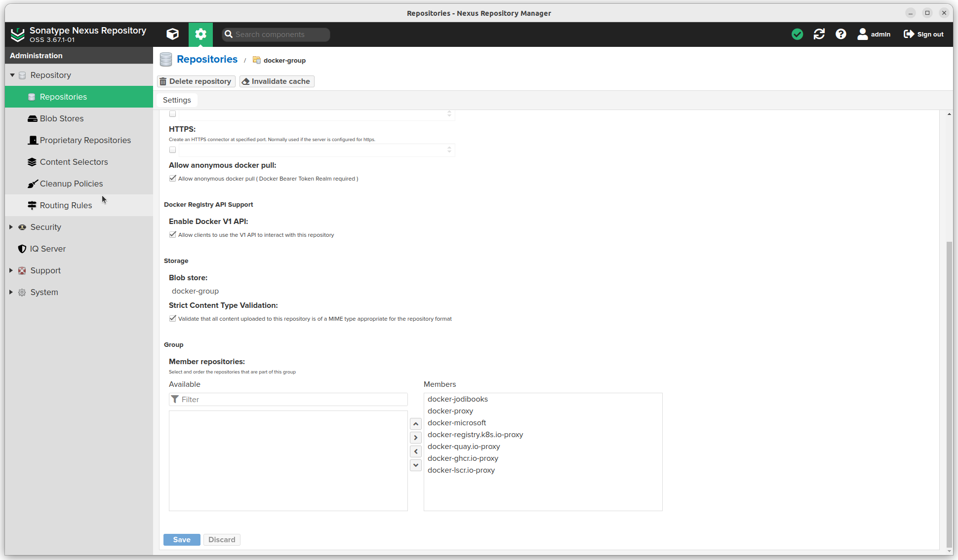Click the HTTPS port spinner arrows
Viewport: 958px width, 560px height.
449,149
